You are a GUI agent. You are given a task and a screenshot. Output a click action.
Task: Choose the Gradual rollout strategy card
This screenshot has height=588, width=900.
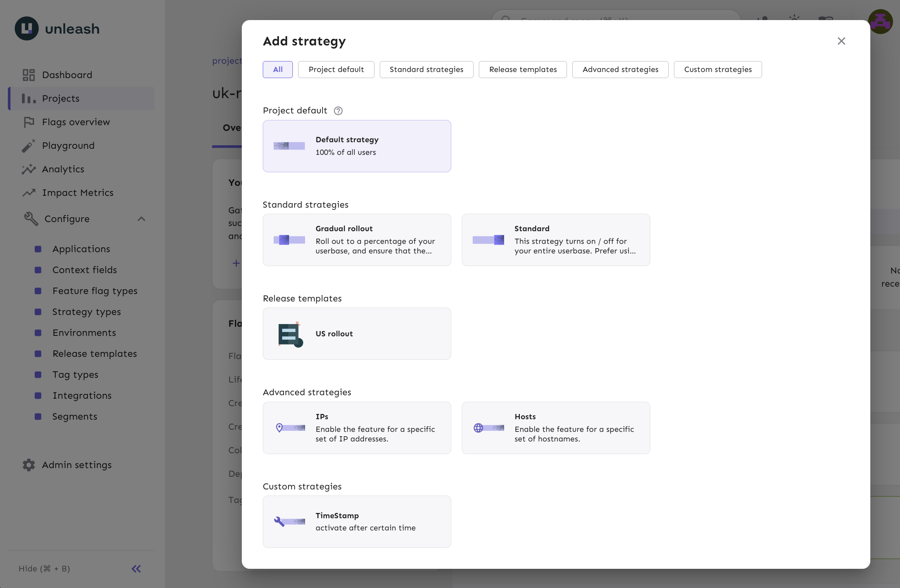coord(357,240)
